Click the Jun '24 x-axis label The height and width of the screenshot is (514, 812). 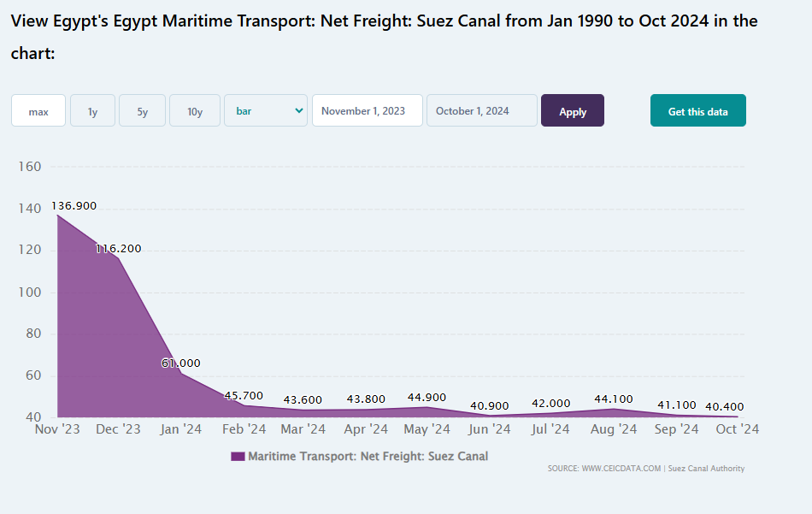click(490, 429)
